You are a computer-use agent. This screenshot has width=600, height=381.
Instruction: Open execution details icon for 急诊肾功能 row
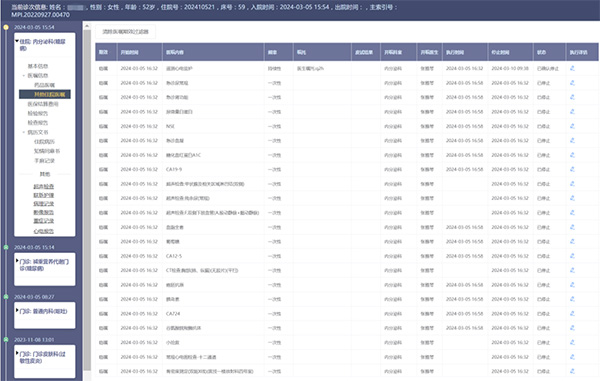click(x=572, y=97)
